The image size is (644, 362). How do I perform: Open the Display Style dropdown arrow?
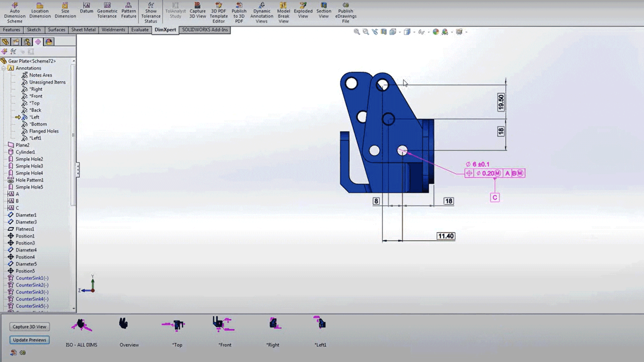tap(414, 32)
